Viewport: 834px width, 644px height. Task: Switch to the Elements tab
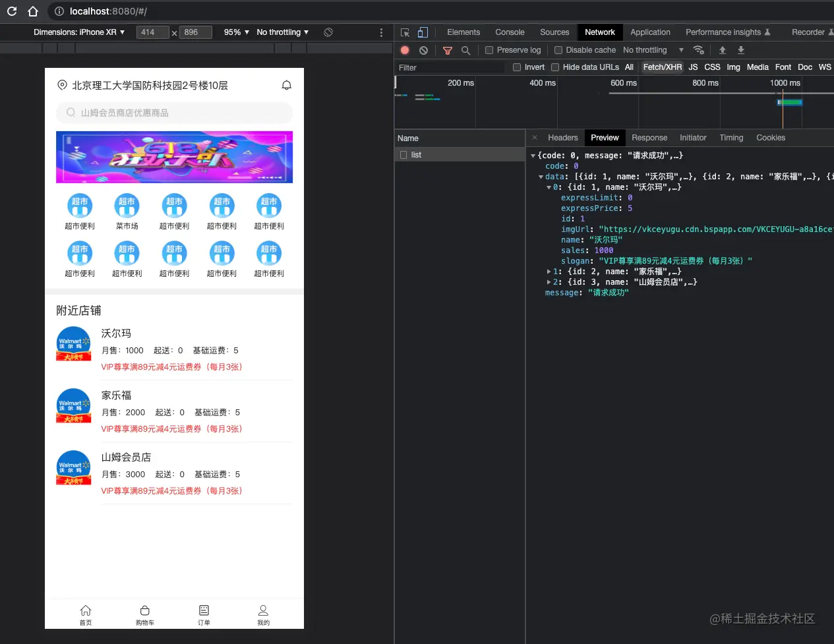click(x=463, y=32)
